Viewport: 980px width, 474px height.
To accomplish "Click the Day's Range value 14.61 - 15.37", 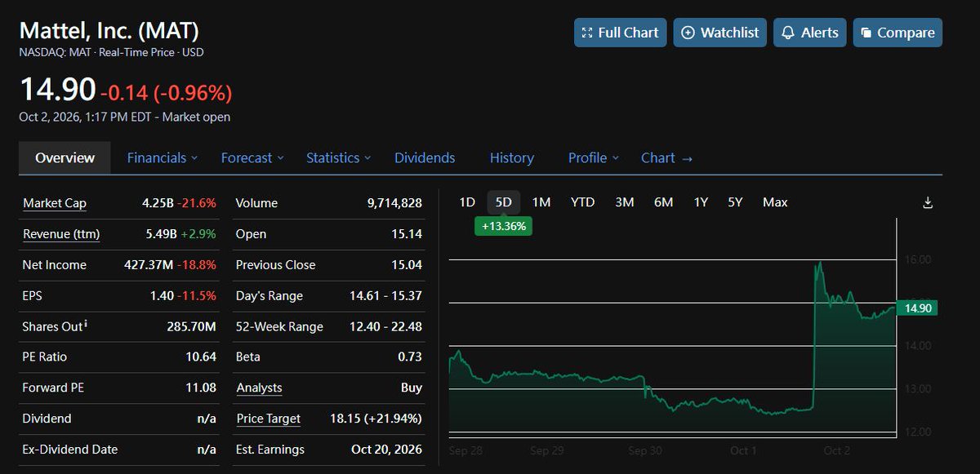I will [386, 296].
